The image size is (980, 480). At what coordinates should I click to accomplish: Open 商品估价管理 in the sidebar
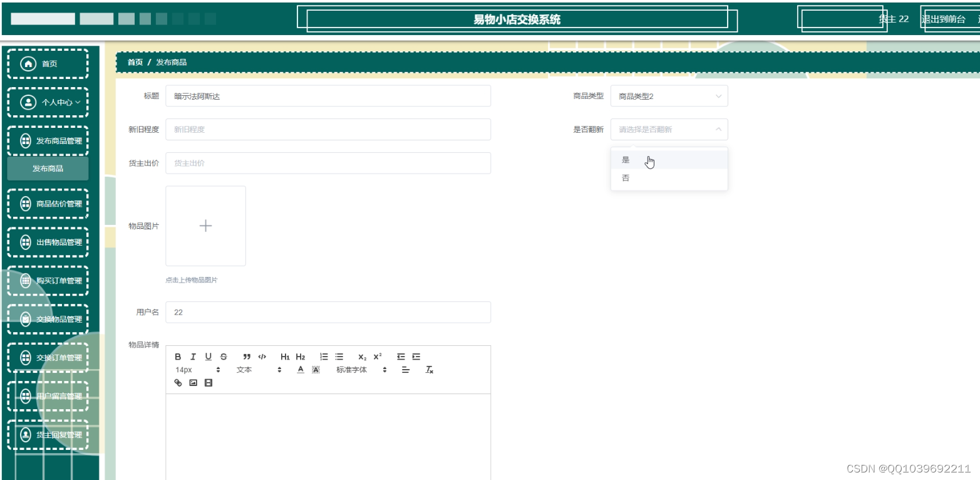48,204
